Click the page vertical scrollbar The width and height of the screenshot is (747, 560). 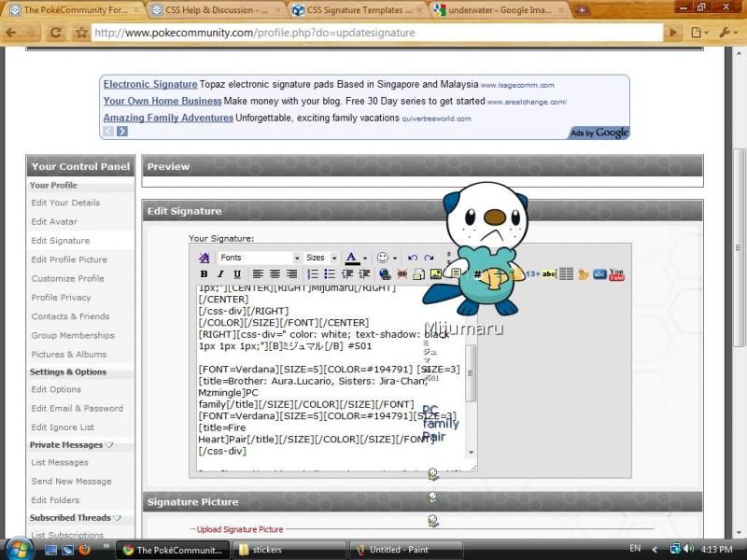coord(739,247)
